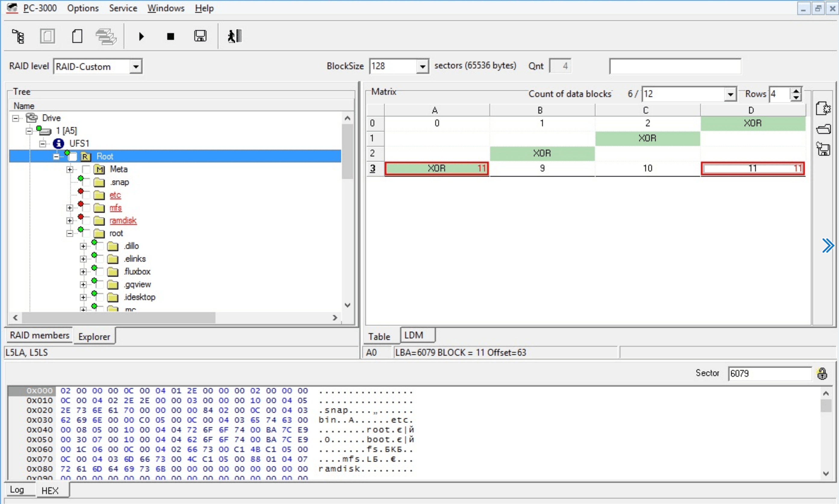Collapse the lowercase root folder node

70,233
